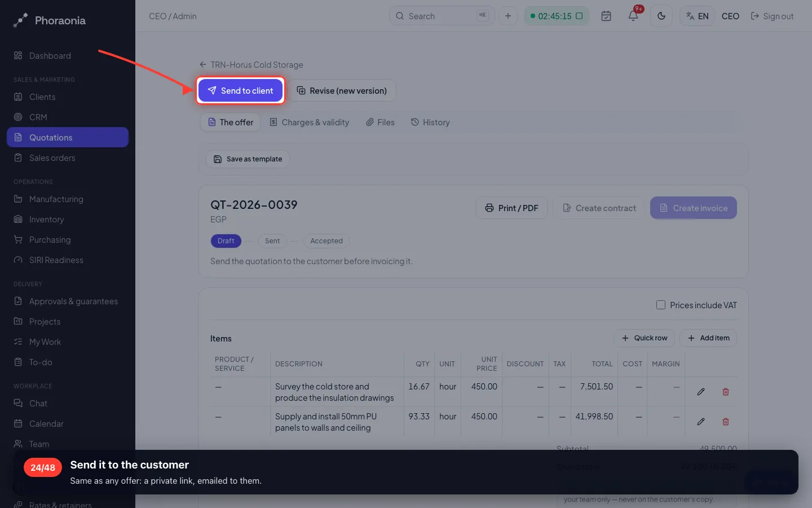Click the Print / PDF button
812x508 pixels.
point(511,208)
